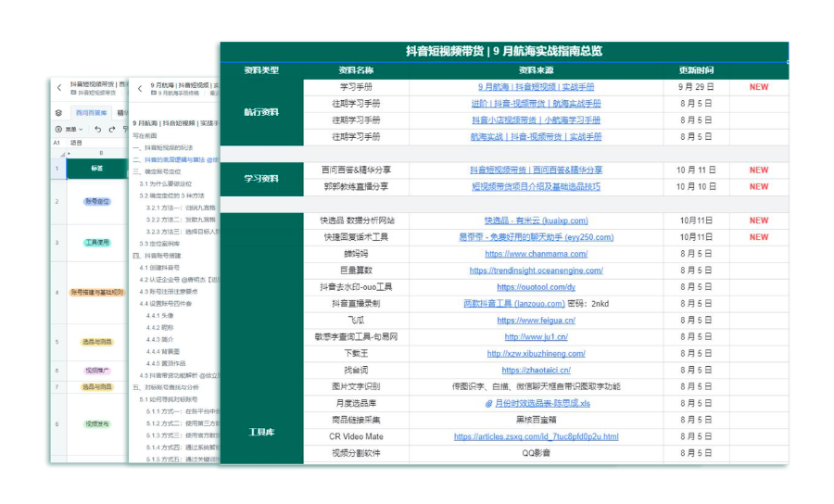Open the trendinsight.oceanengine.com link

(537, 271)
